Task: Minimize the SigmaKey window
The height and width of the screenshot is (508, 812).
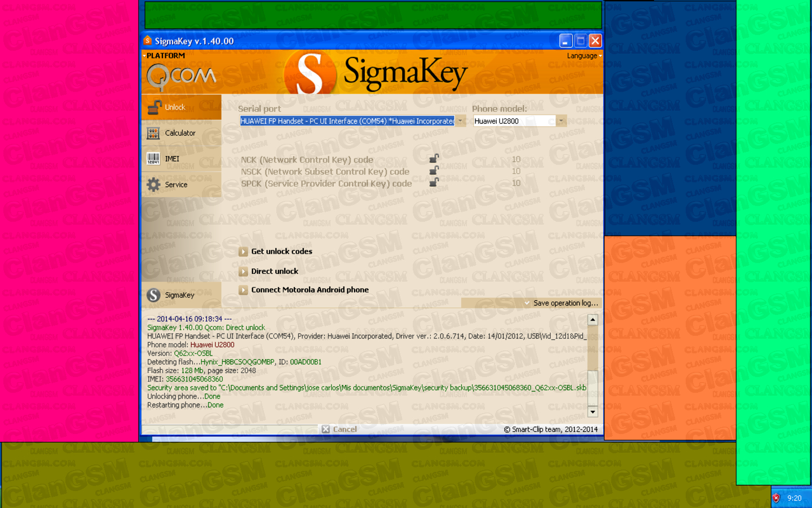Action: point(566,41)
